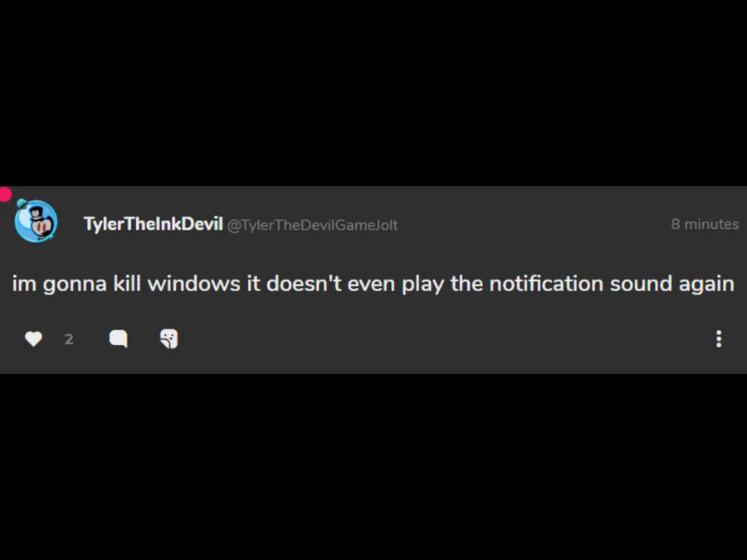Like the post with the heart icon

[33, 339]
